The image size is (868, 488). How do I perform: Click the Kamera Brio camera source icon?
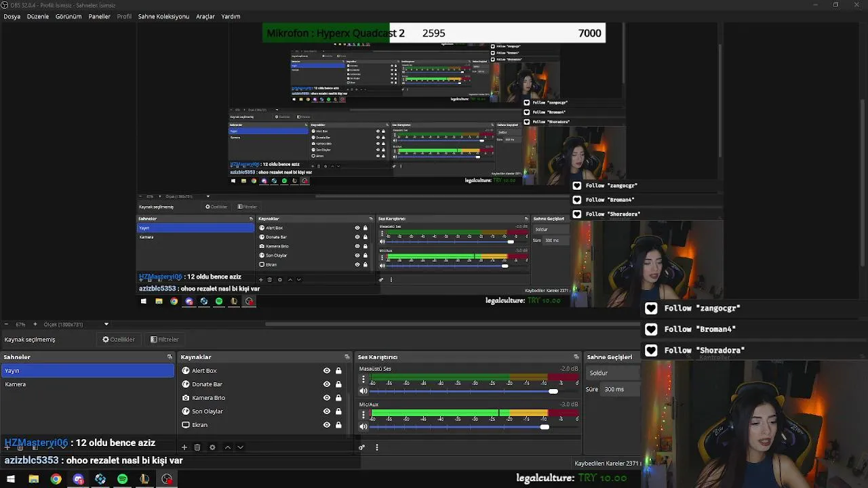click(x=186, y=398)
